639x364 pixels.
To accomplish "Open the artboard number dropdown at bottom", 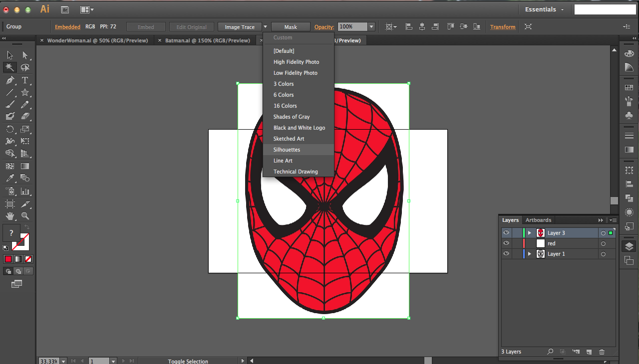I will [x=113, y=361].
